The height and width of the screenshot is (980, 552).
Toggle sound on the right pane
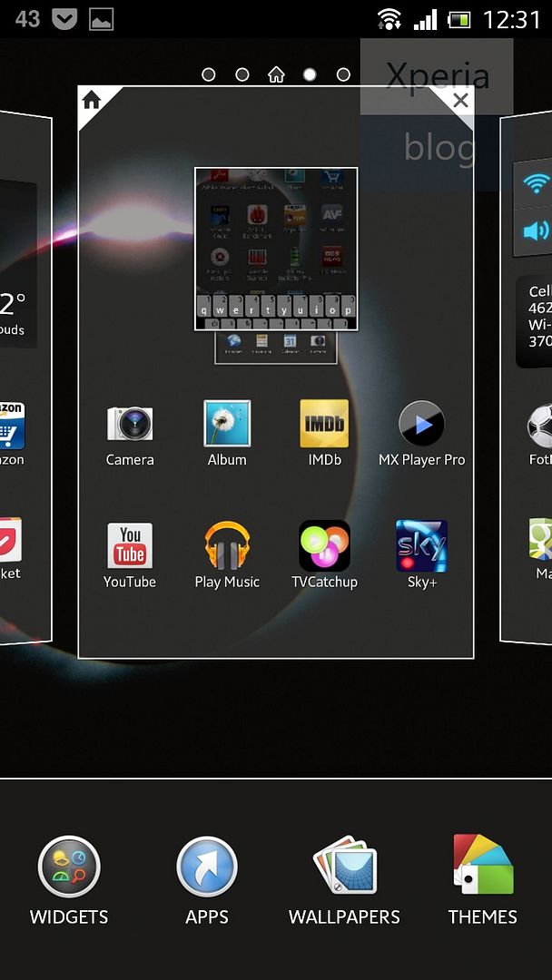pyautogui.click(x=535, y=231)
